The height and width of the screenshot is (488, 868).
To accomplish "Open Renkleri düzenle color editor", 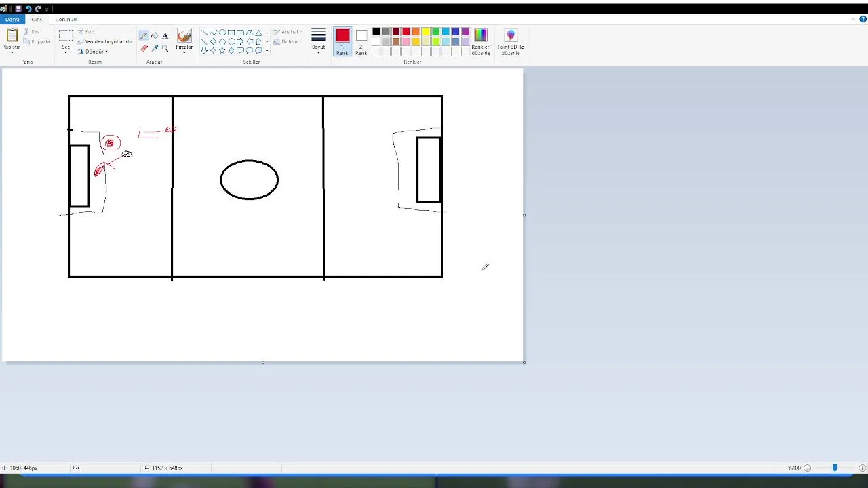I will pos(481,42).
